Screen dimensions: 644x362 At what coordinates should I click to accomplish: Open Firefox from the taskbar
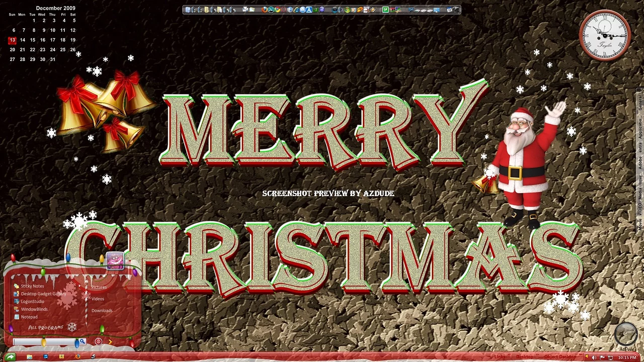[x=77, y=357]
